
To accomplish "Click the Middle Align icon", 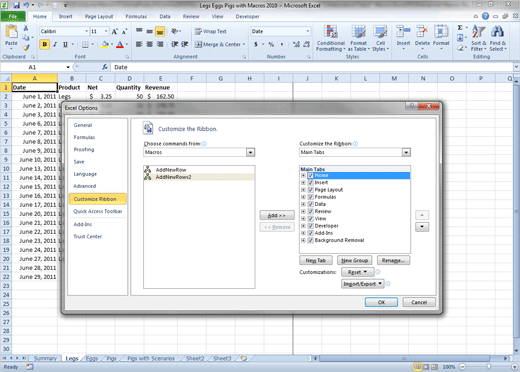I will pyautogui.click(x=150, y=31).
